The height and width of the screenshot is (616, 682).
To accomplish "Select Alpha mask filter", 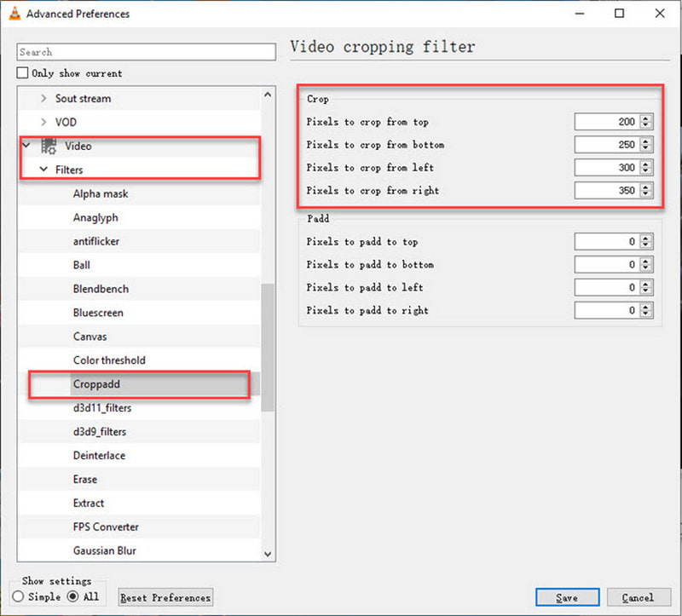I will point(101,194).
